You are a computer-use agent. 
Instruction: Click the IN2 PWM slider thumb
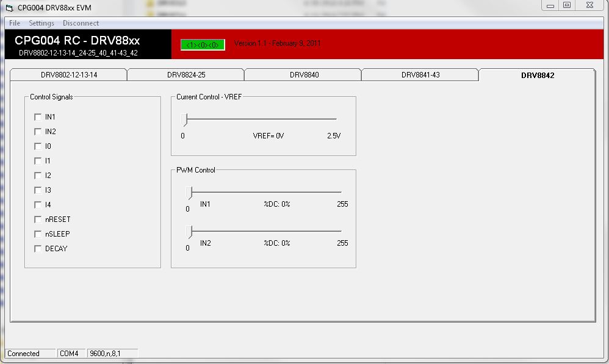(x=189, y=232)
